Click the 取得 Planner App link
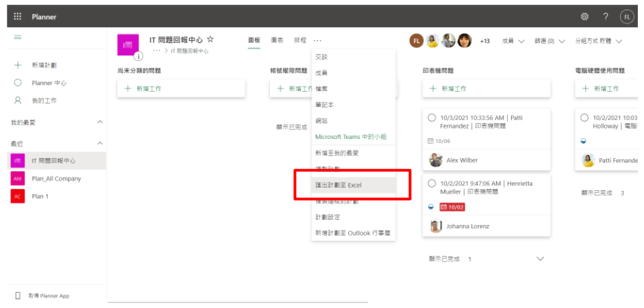Image resolution: width=644 pixels, height=308 pixels. 49,296
